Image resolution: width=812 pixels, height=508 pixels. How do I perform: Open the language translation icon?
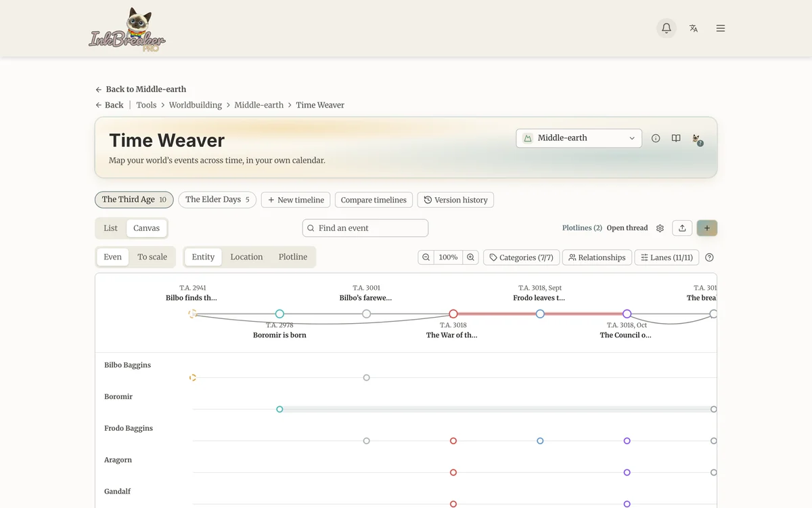(x=694, y=28)
